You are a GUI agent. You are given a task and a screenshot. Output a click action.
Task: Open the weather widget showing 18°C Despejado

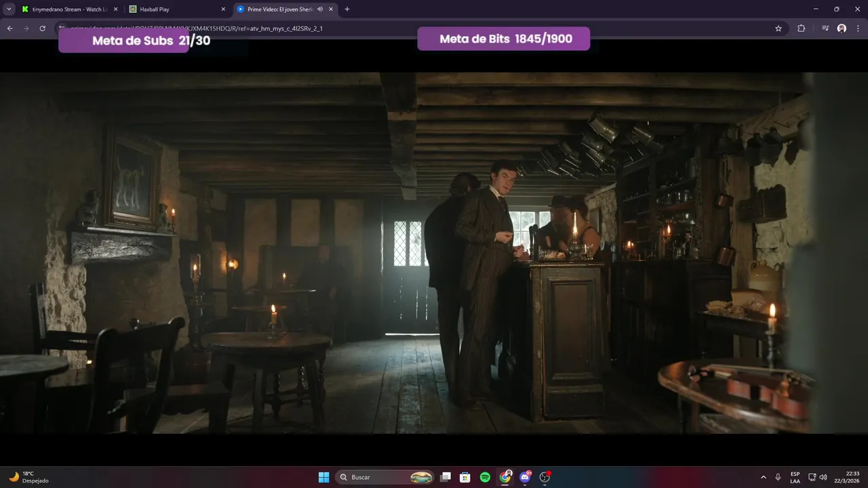coord(28,477)
